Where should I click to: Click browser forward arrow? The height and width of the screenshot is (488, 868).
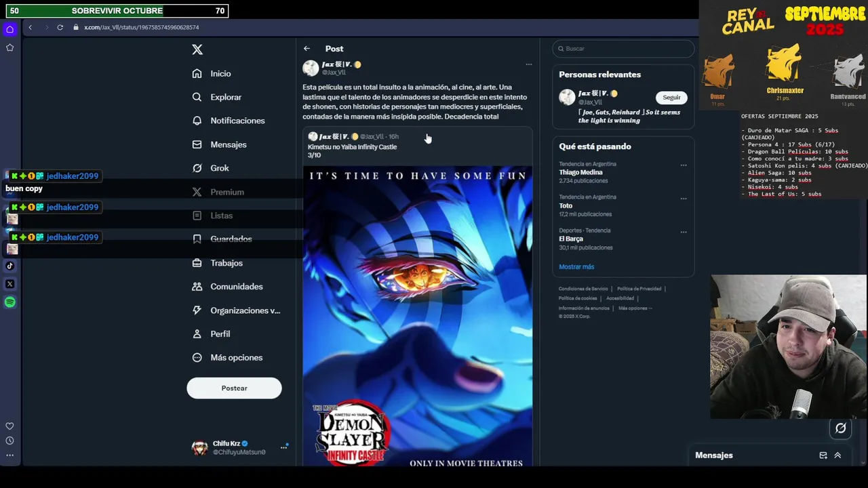point(46,27)
